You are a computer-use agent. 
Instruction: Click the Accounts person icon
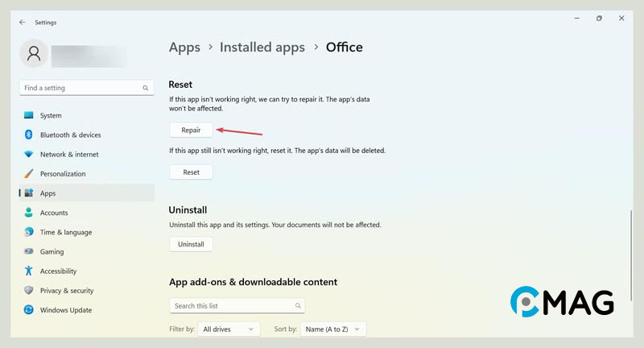29,213
